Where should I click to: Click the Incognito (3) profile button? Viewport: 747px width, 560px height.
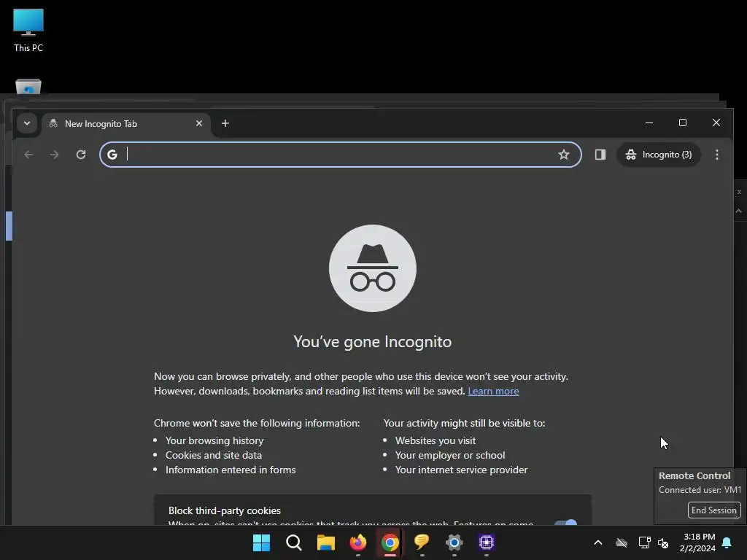click(x=659, y=155)
